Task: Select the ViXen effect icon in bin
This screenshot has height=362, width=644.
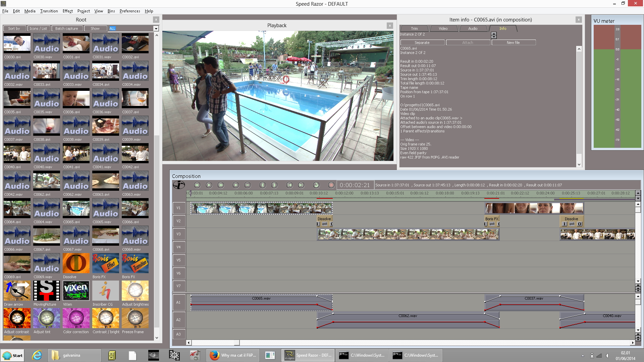Action: click(x=76, y=291)
